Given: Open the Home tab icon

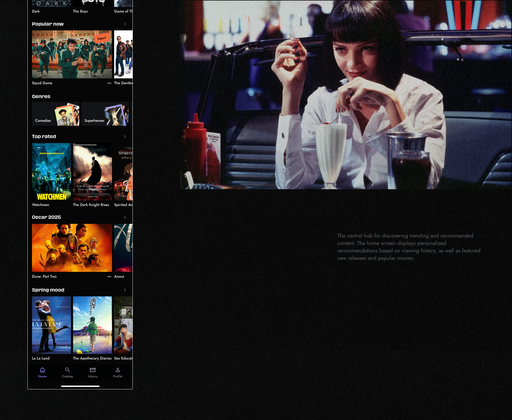Looking at the screenshot, I should [42, 370].
